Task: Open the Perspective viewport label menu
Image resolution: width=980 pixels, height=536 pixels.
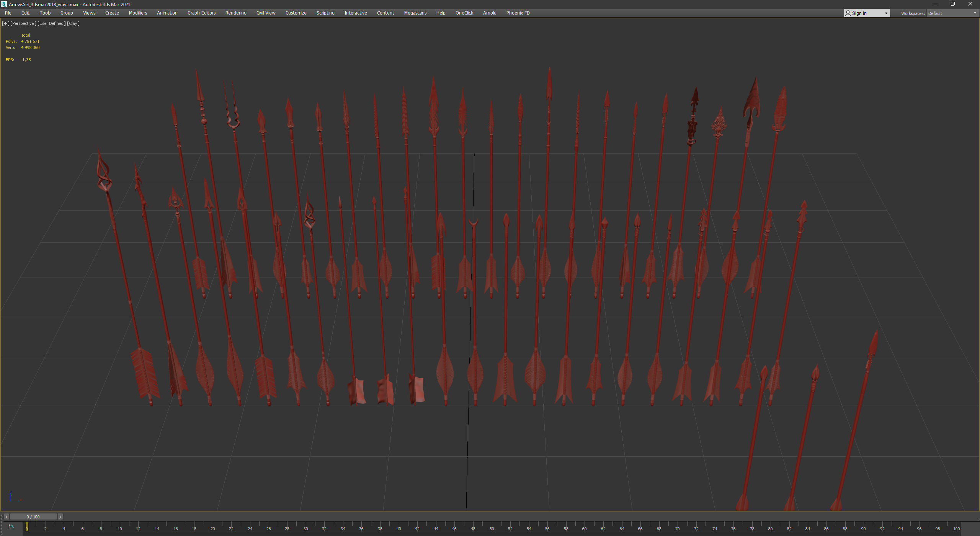Action: [x=23, y=23]
